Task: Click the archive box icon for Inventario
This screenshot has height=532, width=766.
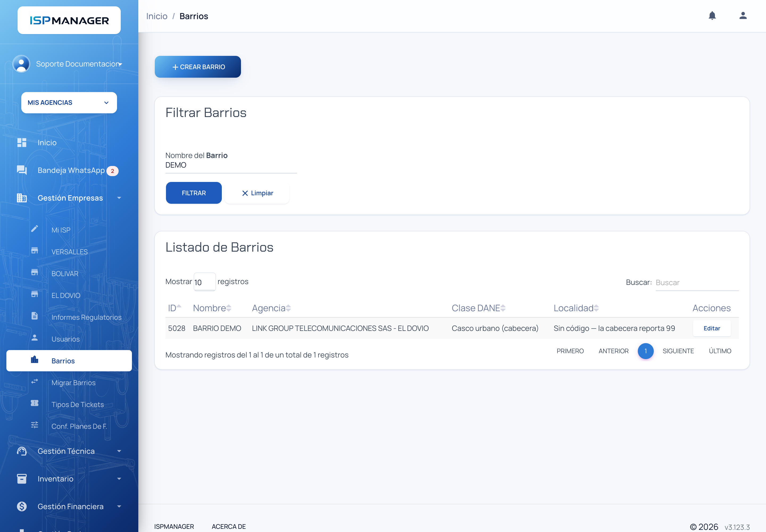Action: tap(22, 479)
